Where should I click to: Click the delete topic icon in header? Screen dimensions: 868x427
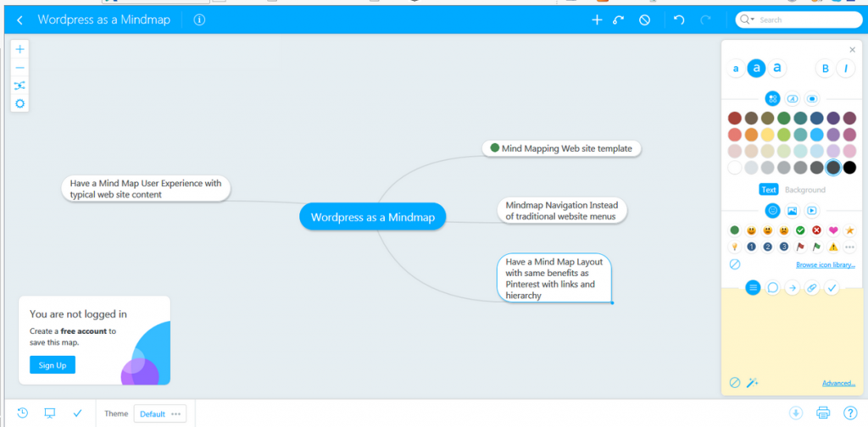[x=644, y=20]
